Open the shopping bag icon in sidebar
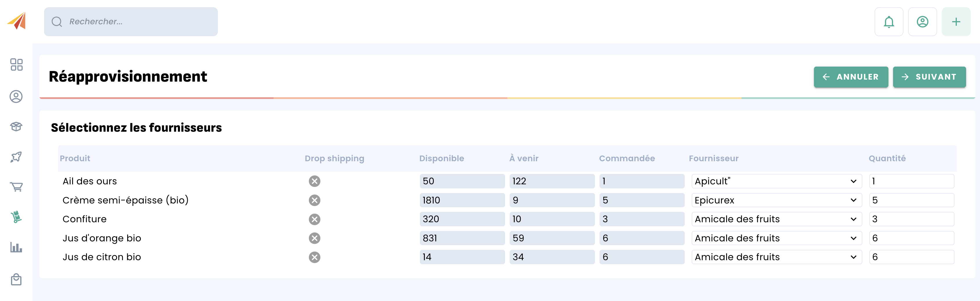Screen dimensions: 980x301 16,280
